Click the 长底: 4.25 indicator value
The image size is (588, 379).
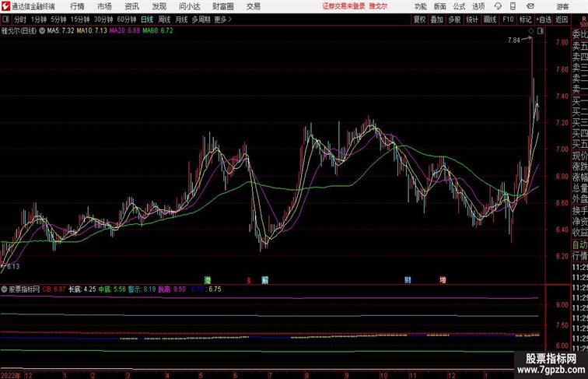coord(82,290)
